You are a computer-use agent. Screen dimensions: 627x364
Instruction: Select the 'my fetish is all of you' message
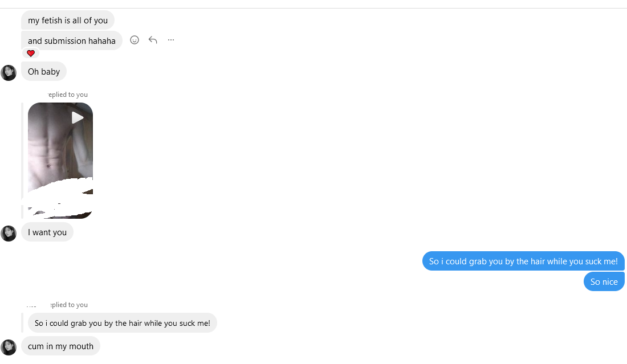tap(68, 21)
